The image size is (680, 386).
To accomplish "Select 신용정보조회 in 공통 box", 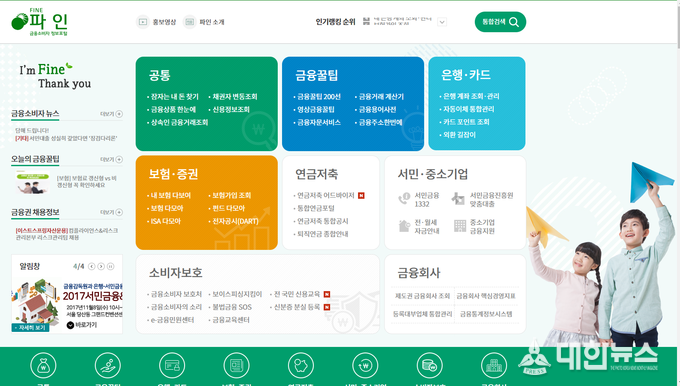I will click(230, 109).
